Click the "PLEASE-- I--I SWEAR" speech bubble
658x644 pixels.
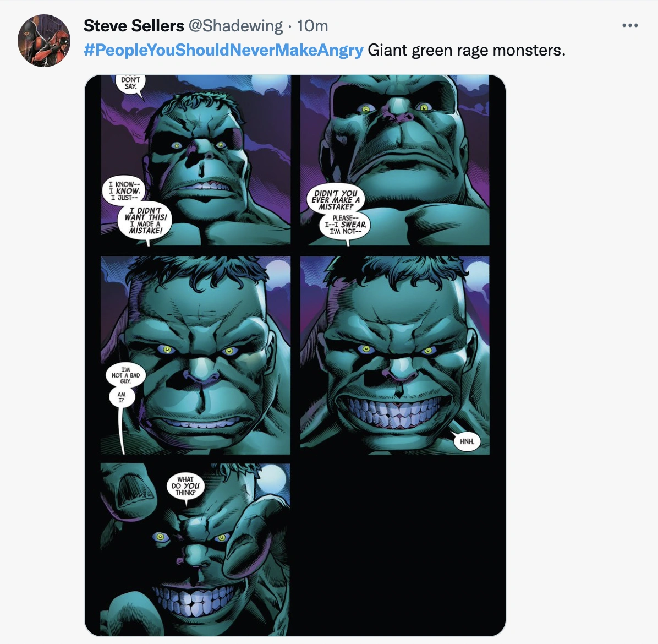(x=345, y=225)
